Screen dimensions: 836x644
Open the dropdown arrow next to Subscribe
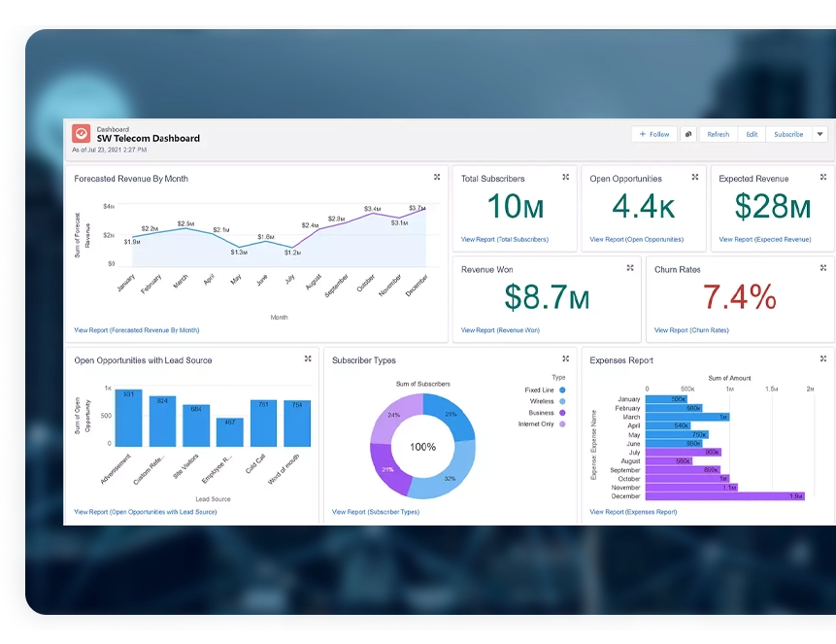819,135
